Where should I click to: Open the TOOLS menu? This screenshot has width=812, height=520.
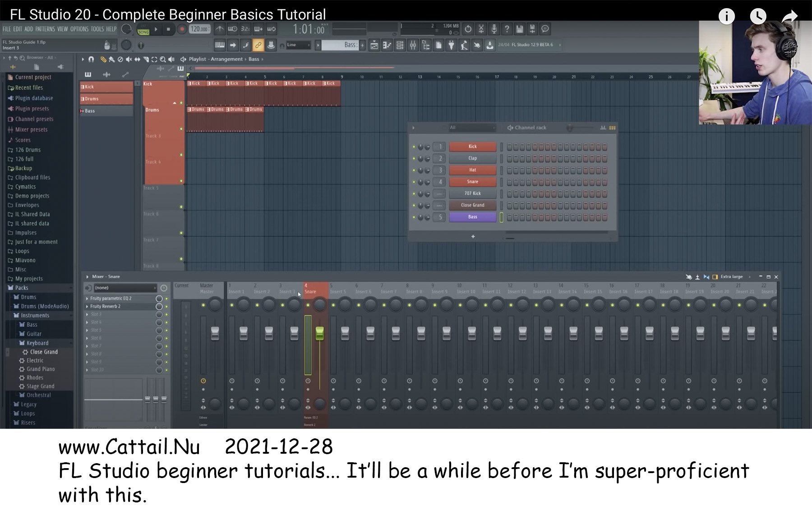(x=97, y=29)
